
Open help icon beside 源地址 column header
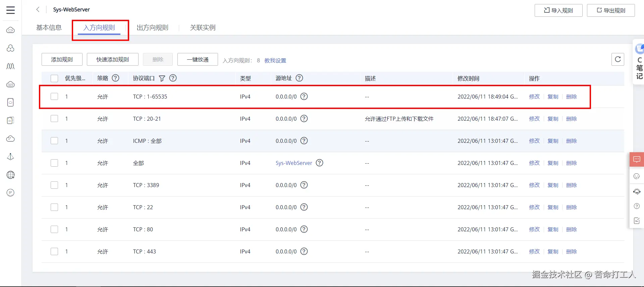[299, 78]
